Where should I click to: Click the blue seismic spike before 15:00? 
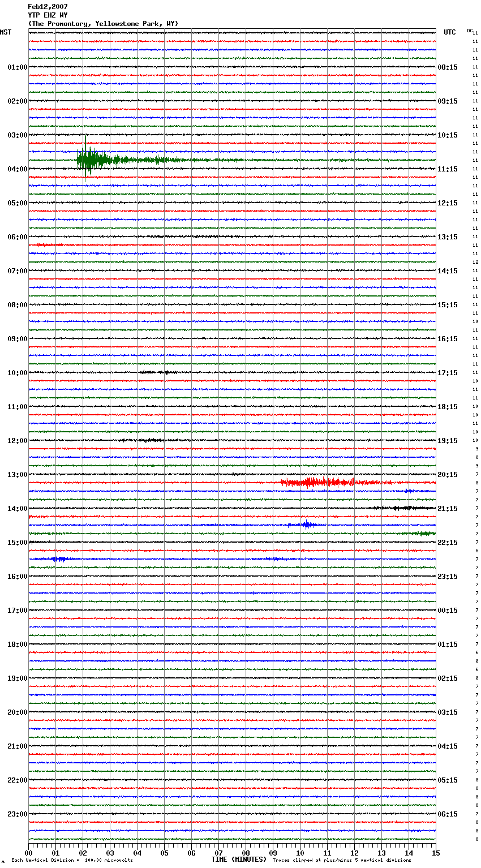306,525
